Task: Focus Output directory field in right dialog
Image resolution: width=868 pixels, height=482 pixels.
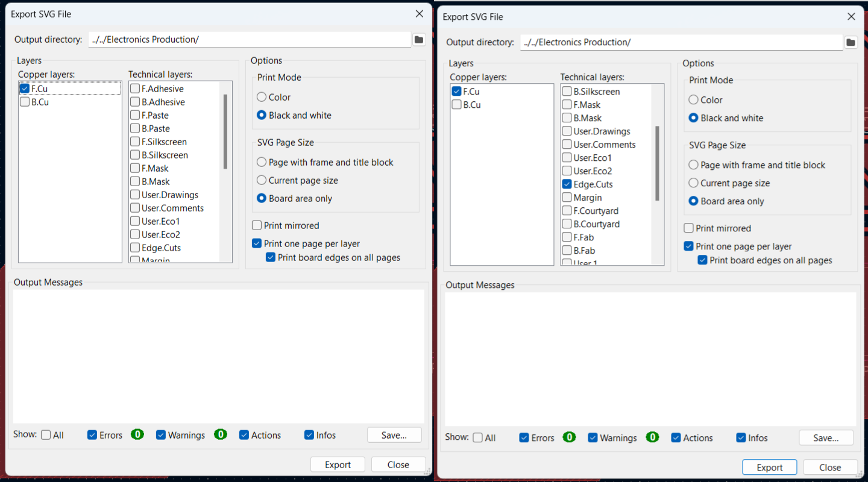Action: pos(681,42)
